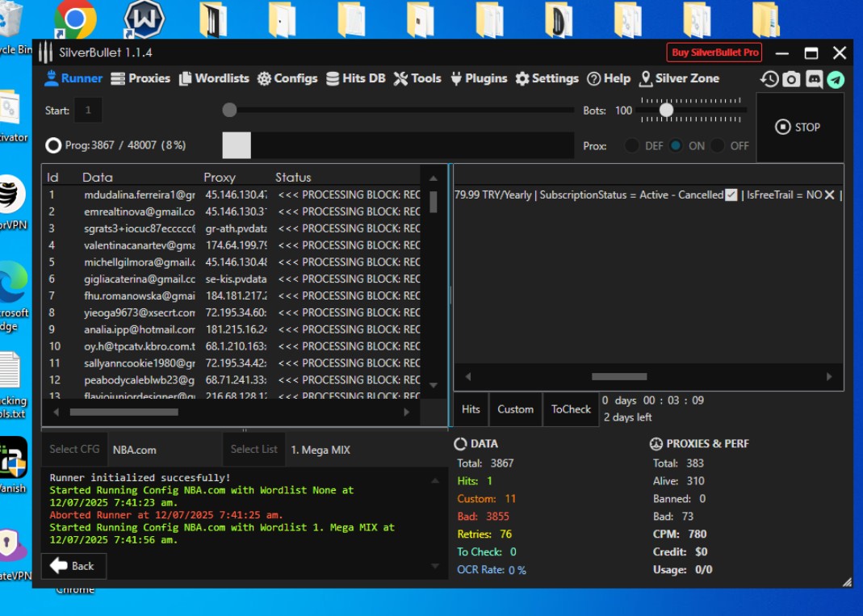The width and height of the screenshot is (863, 616).
Task: Click the red "Aborted Runner" log line
Action: [166, 515]
